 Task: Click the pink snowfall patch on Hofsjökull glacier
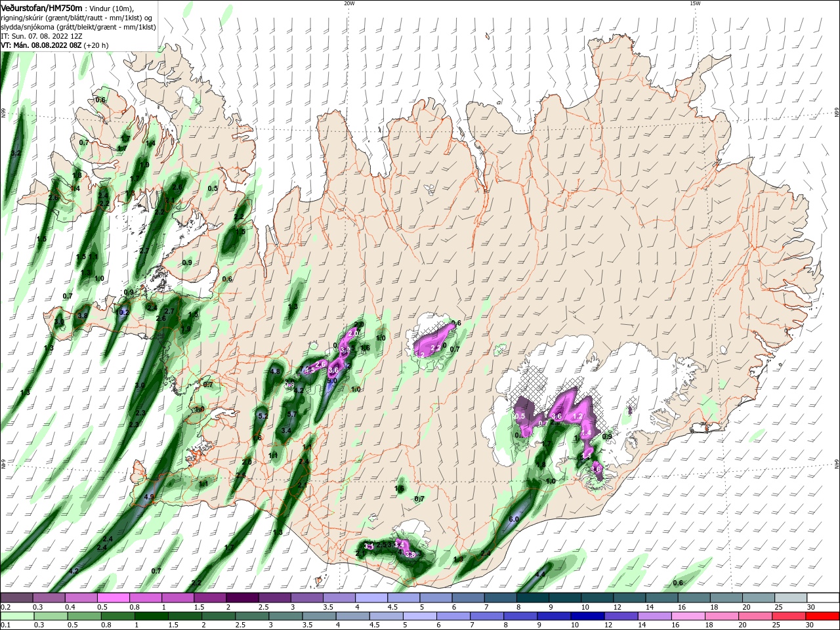tap(433, 341)
